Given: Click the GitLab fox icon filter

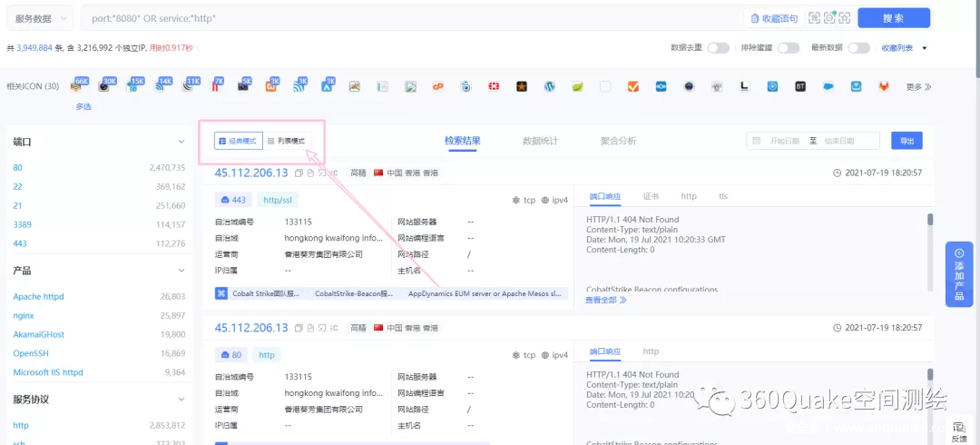Looking at the screenshot, I should [x=883, y=86].
